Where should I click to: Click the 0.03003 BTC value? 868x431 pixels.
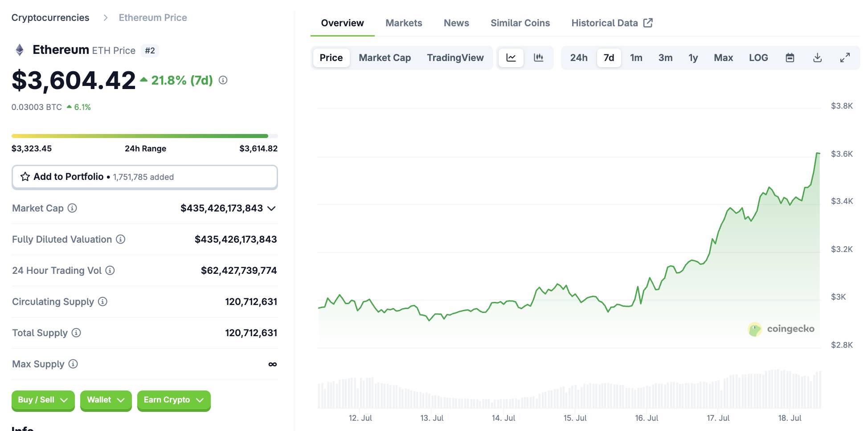pyautogui.click(x=37, y=107)
